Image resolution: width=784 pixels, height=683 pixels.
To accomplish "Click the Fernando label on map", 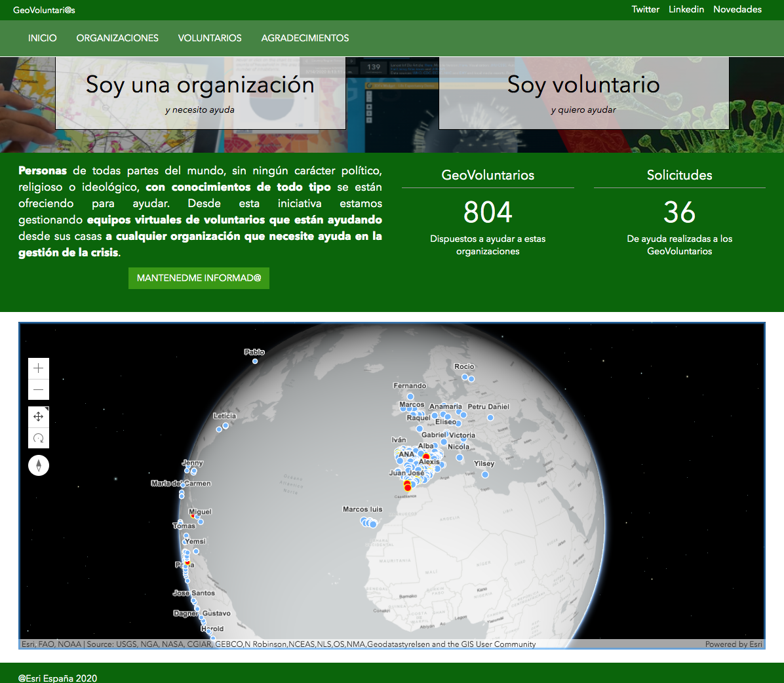I will click(410, 385).
